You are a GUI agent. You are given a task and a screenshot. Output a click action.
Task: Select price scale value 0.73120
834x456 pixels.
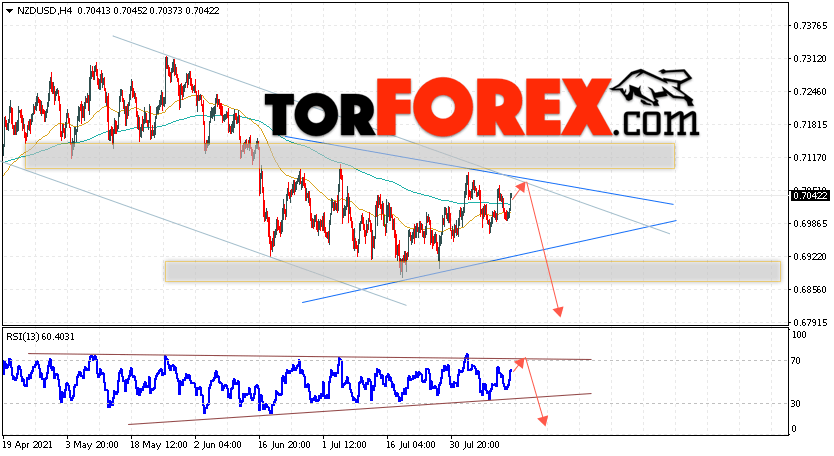pos(810,59)
